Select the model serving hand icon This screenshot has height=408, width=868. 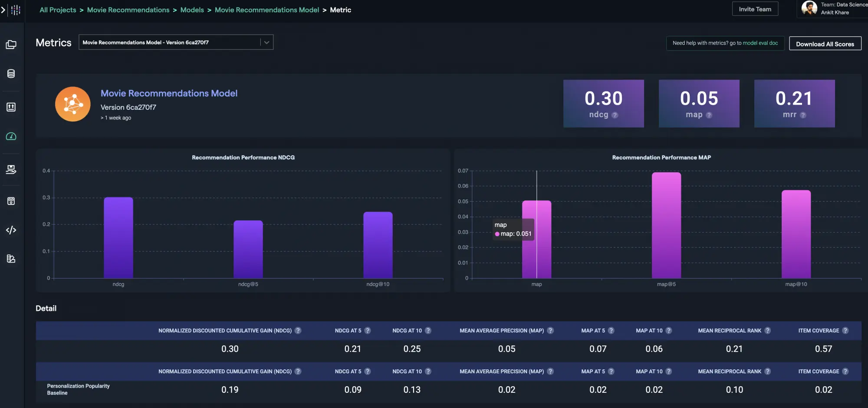coord(12,169)
